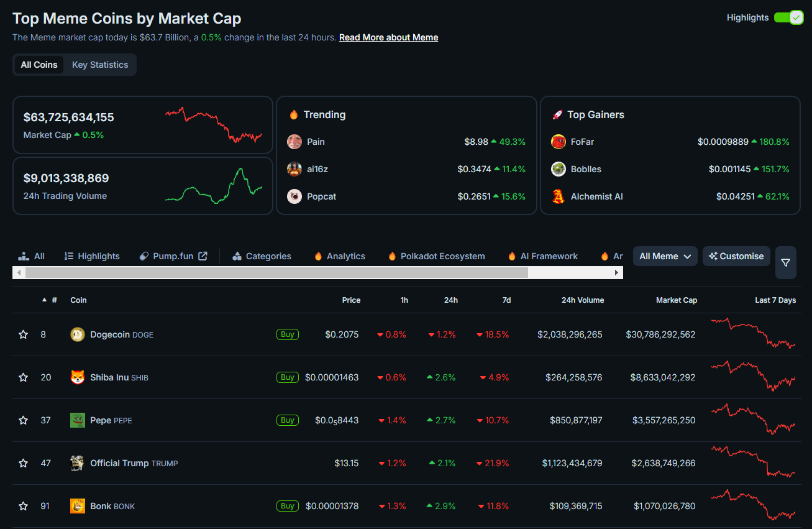This screenshot has width=812, height=529.
Task: Sort table by Coin column
Action: point(78,300)
